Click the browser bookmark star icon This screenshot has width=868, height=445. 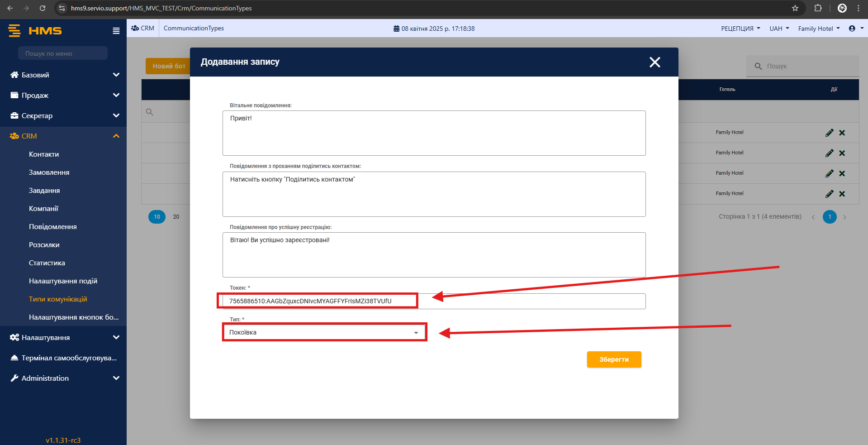pyautogui.click(x=795, y=8)
